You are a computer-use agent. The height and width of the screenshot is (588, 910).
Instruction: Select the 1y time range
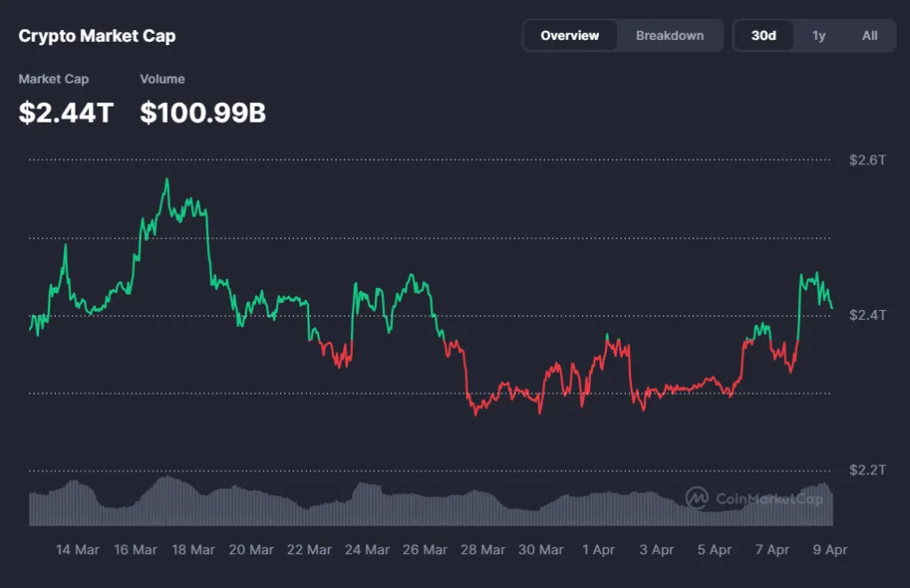(818, 36)
